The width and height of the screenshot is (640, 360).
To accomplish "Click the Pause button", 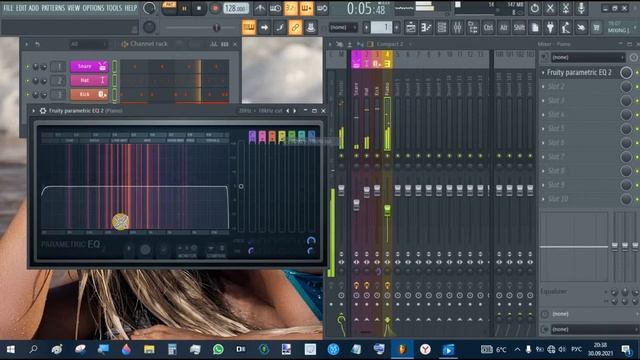I will 184,8.
